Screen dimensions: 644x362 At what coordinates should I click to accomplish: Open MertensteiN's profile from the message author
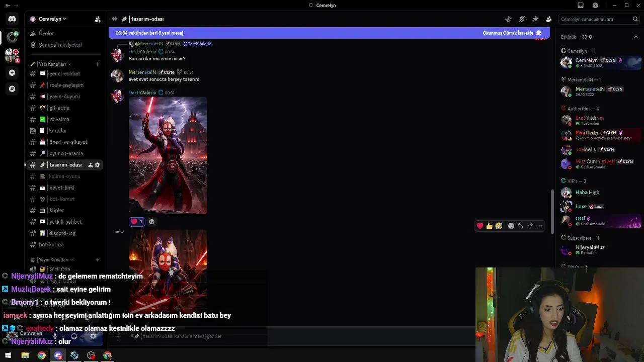[142, 72]
